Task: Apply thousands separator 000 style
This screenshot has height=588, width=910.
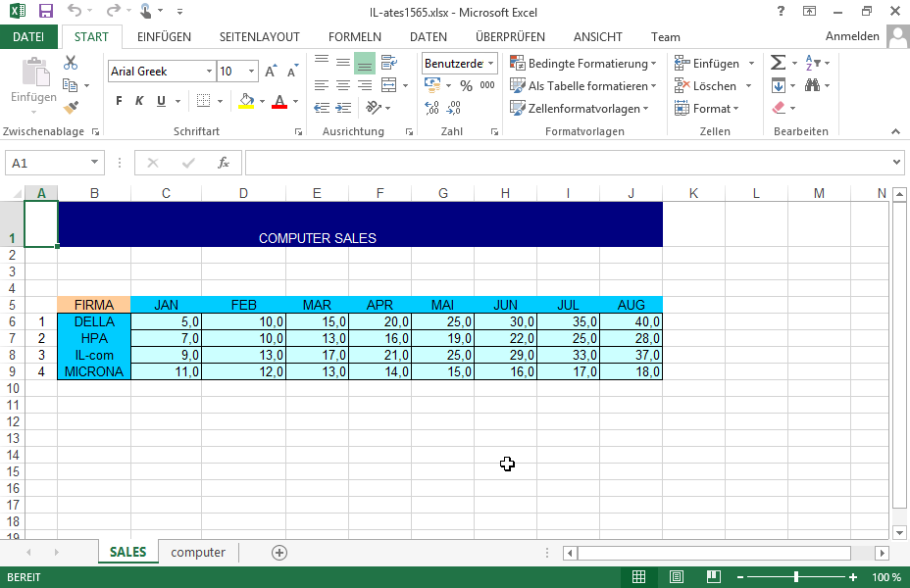Action: point(487,85)
